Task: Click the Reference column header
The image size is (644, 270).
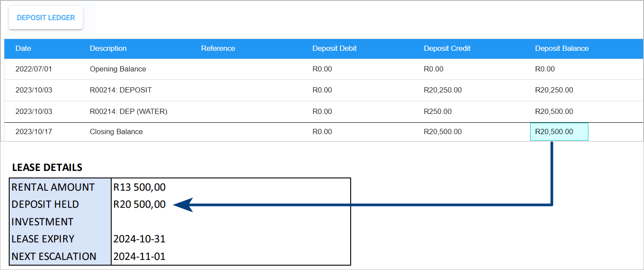Action: tap(218, 48)
